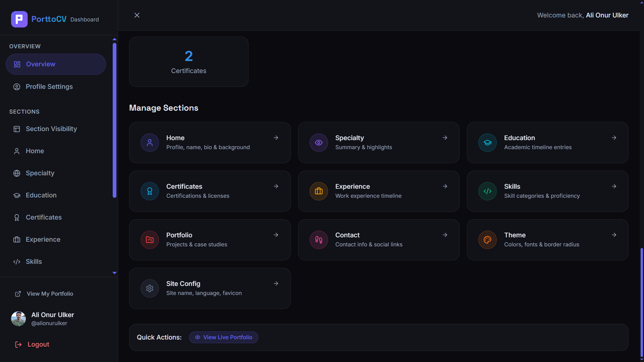Follow the arrow on the Education card
The width and height of the screenshot is (644, 362).
(614, 138)
